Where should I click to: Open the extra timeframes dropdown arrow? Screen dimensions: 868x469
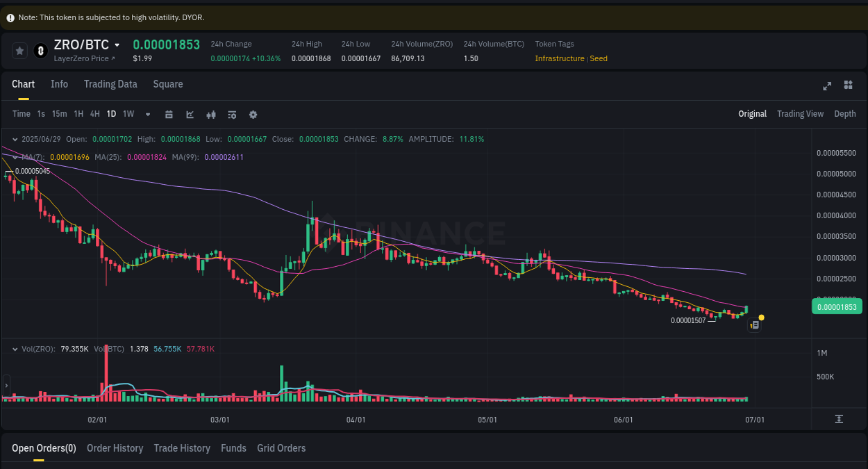coord(147,114)
